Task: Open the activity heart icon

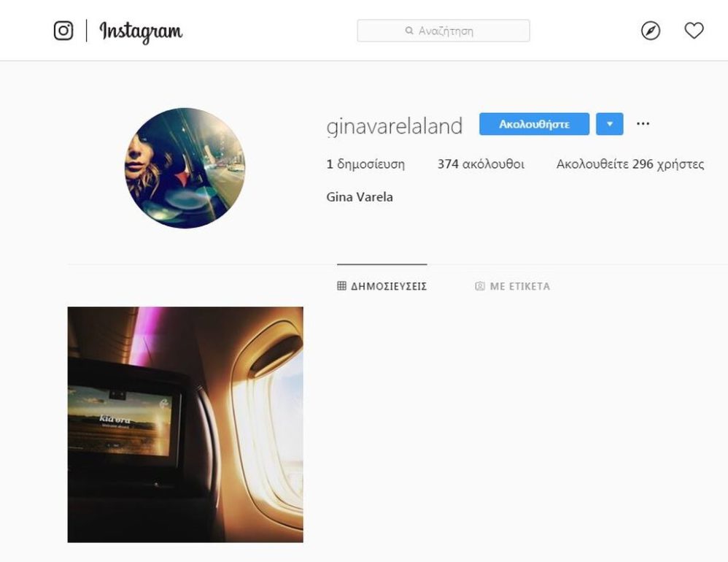Action: pos(694,31)
